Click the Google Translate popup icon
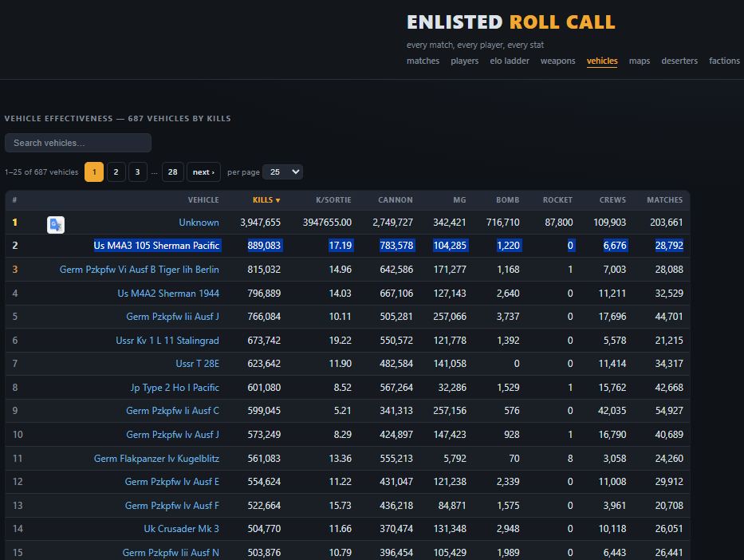The height and width of the screenshot is (560, 744). point(56,224)
